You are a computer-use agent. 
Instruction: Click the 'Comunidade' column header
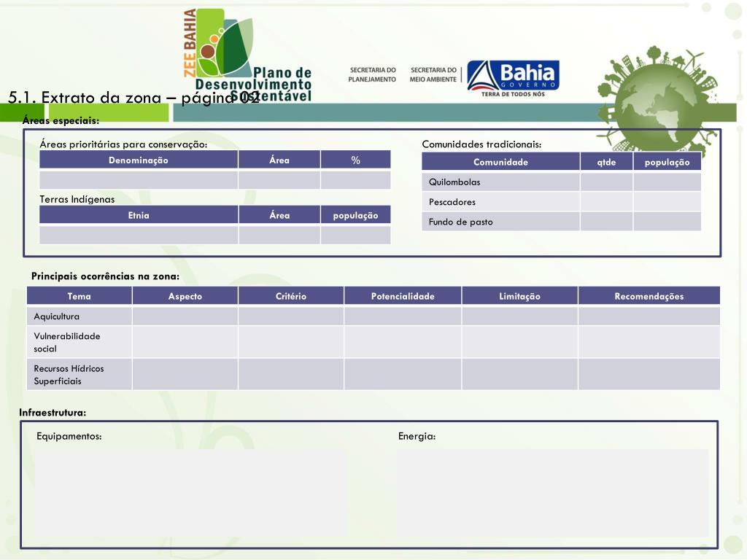click(x=500, y=162)
